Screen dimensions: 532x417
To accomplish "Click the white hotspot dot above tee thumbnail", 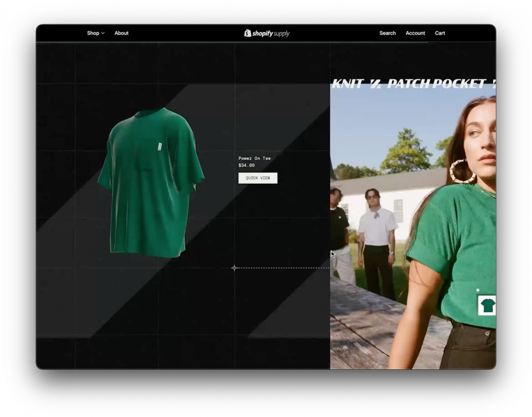I will [478, 290].
